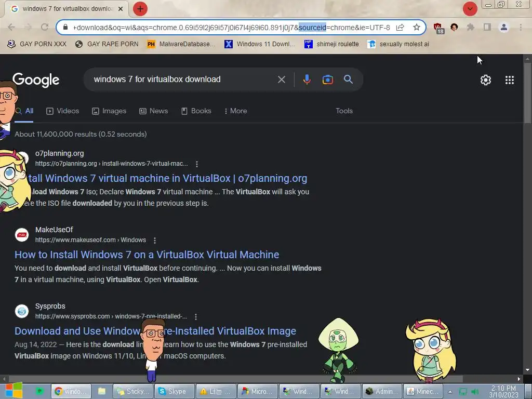Open MakeUseOf How to Install result

147,255
